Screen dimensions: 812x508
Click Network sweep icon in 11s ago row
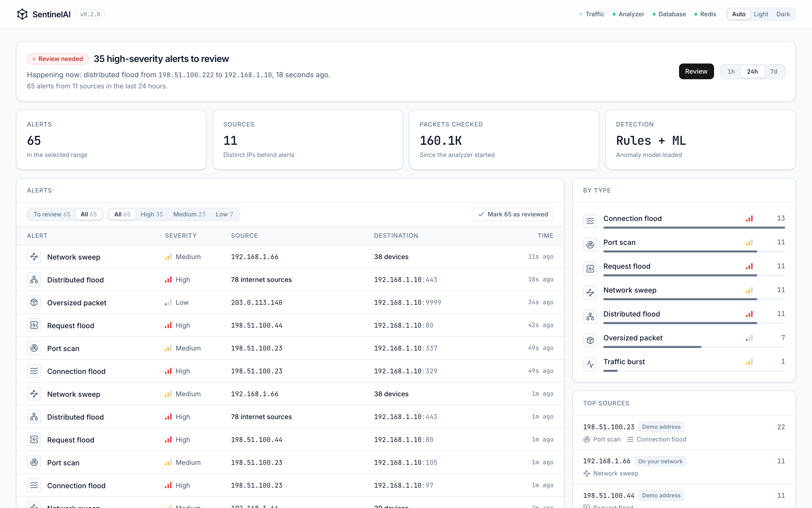pyautogui.click(x=34, y=257)
